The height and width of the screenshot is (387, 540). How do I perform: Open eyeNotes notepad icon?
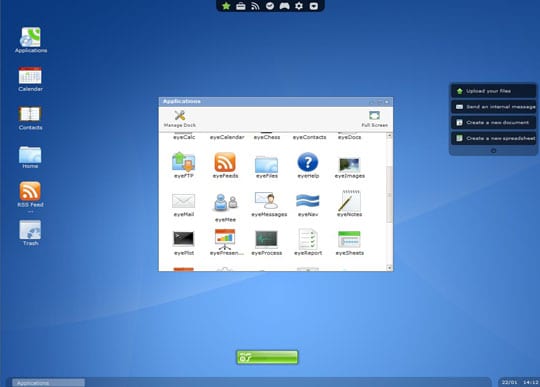(350, 200)
